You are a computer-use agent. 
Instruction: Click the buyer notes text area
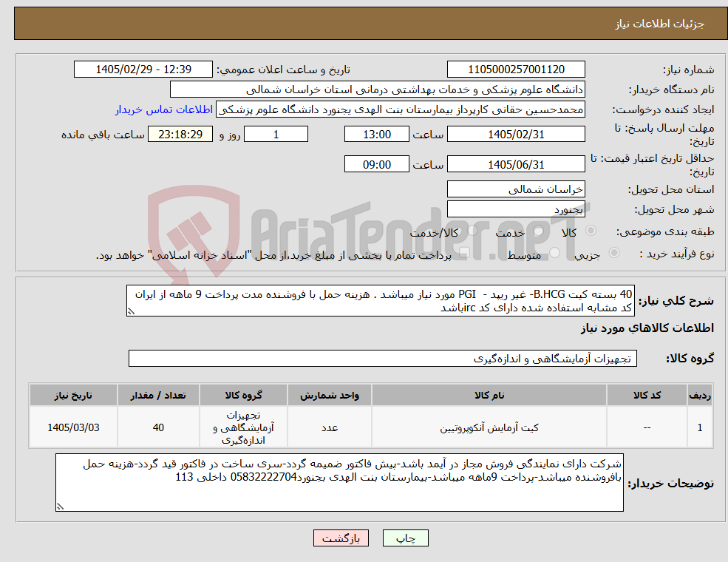[339, 483]
